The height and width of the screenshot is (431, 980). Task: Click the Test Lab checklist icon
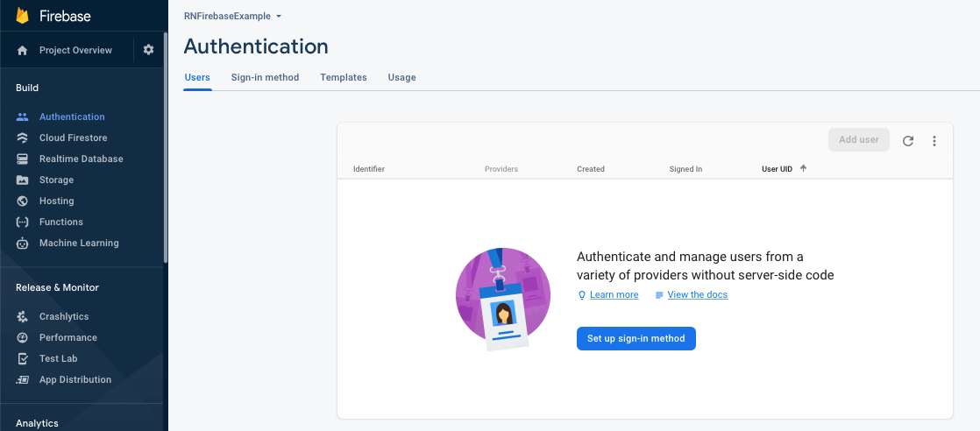(x=23, y=358)
